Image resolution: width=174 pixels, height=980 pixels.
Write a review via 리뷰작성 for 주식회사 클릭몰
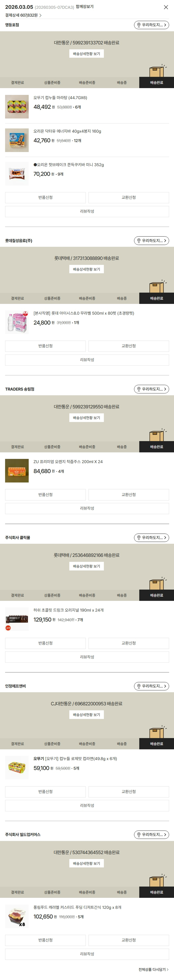tap(87, 657)
